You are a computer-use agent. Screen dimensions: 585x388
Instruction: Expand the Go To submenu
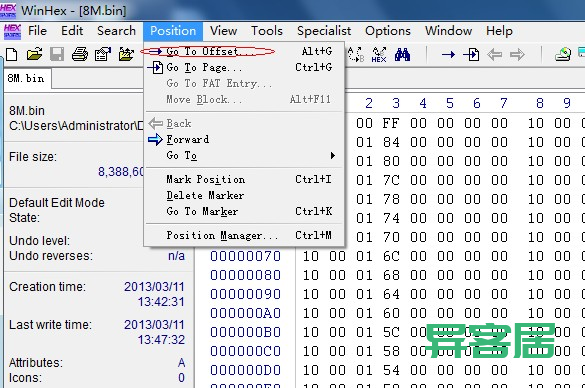(244, 155)
